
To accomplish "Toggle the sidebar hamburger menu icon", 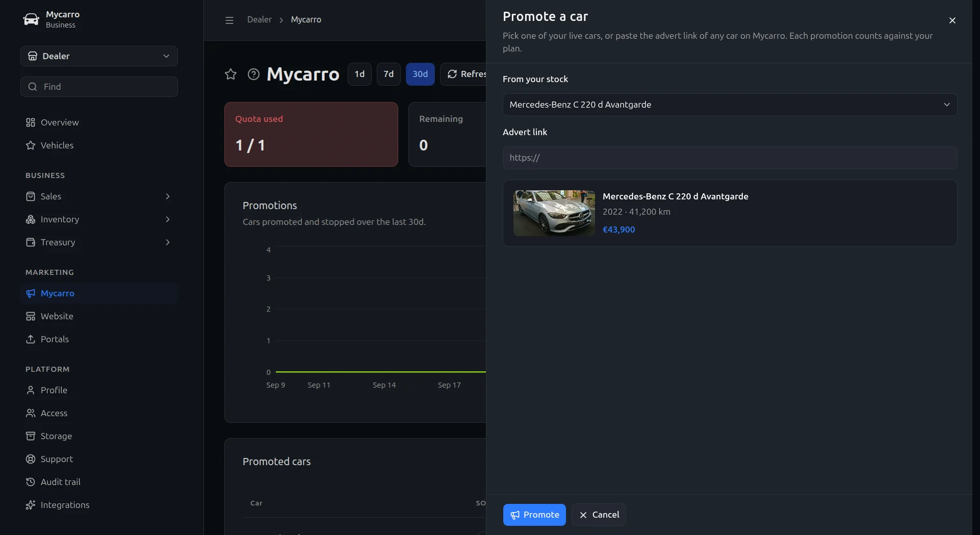I will (229, 20).
